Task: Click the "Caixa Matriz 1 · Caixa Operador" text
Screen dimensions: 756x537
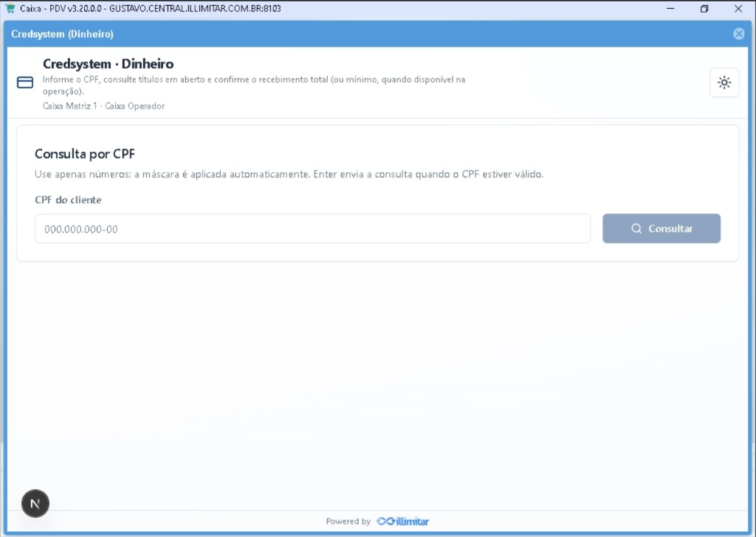Action: pos(103,106)
